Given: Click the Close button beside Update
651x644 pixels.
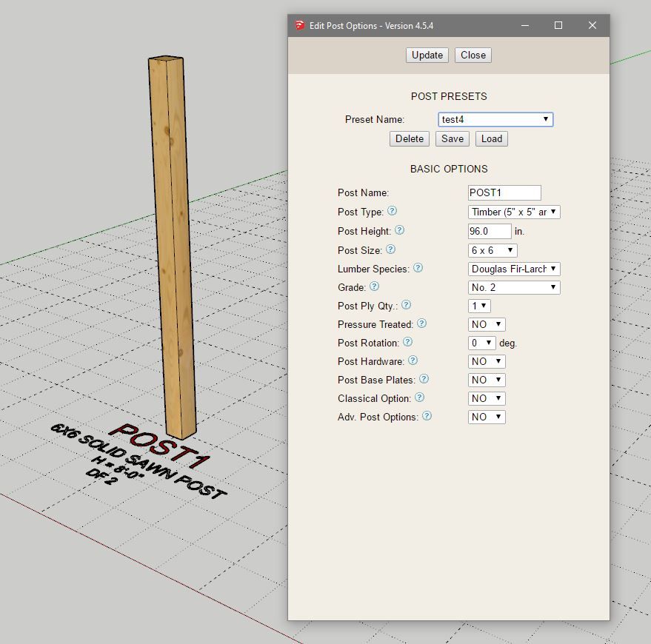Looking at the screenshot, I should 473,56.
